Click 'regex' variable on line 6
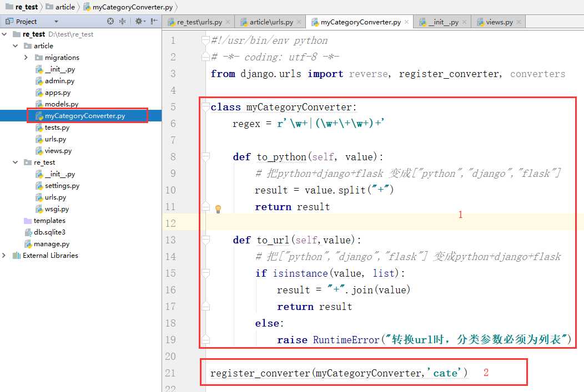This screenshot has width=584, height=392. click(x=246, y=124)
